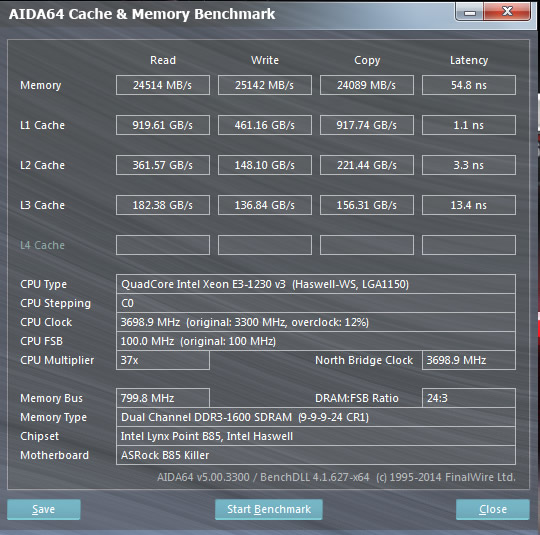Click the CPU Multiplier label
This screenshot has width=540, height=535.
(x=57, y=360)
